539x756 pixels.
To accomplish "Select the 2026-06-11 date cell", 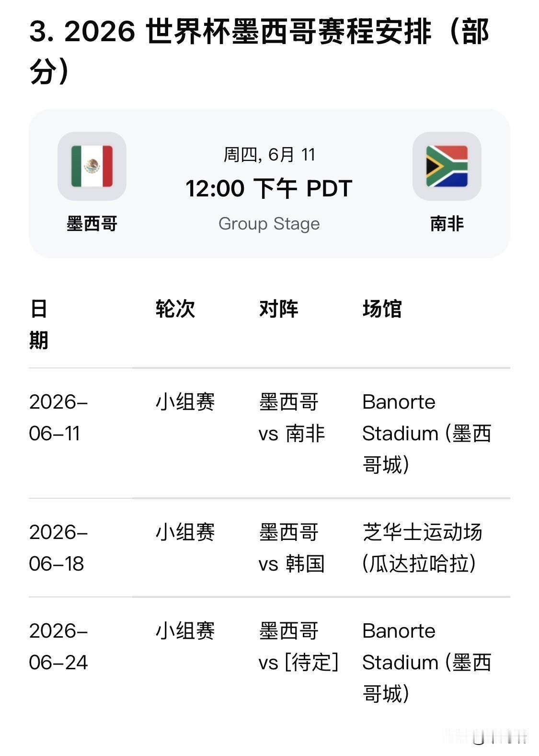I will pos(58,418).
